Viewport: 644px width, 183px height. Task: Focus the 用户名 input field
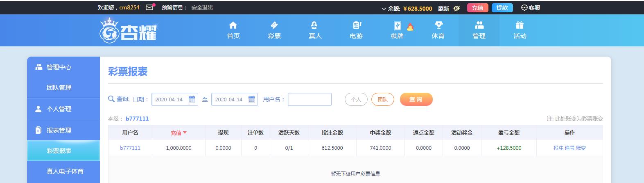coord(310,99)
